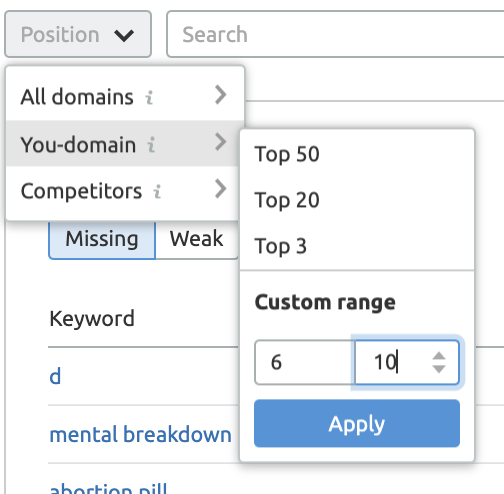Switch to the Missing keywords tab

[102, 240]
